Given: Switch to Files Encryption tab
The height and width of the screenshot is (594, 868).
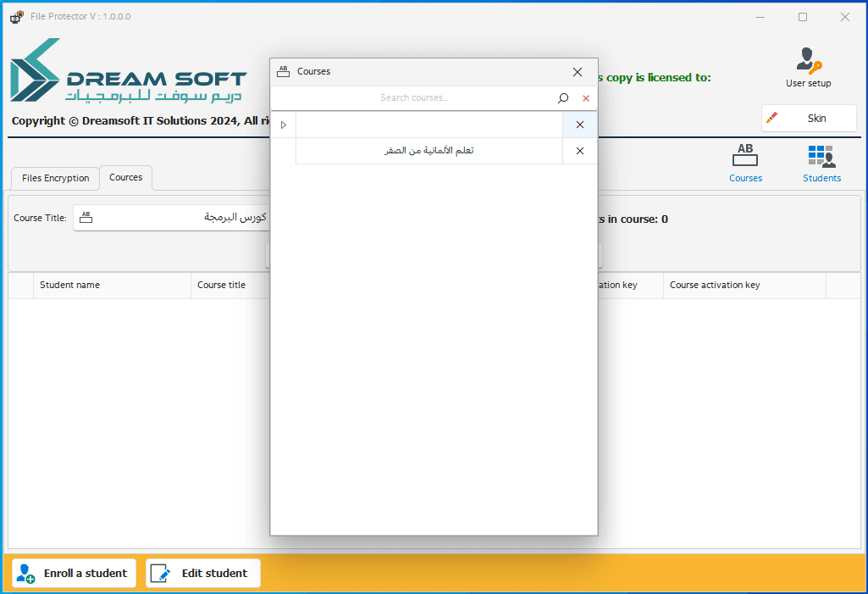Looking at the screenshot, I should pyautogui.click(x=55, y=178).
